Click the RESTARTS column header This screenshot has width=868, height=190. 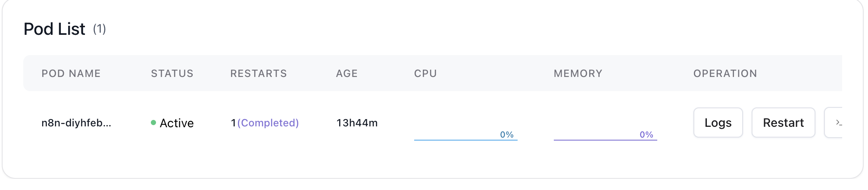(x=259, y=74)
